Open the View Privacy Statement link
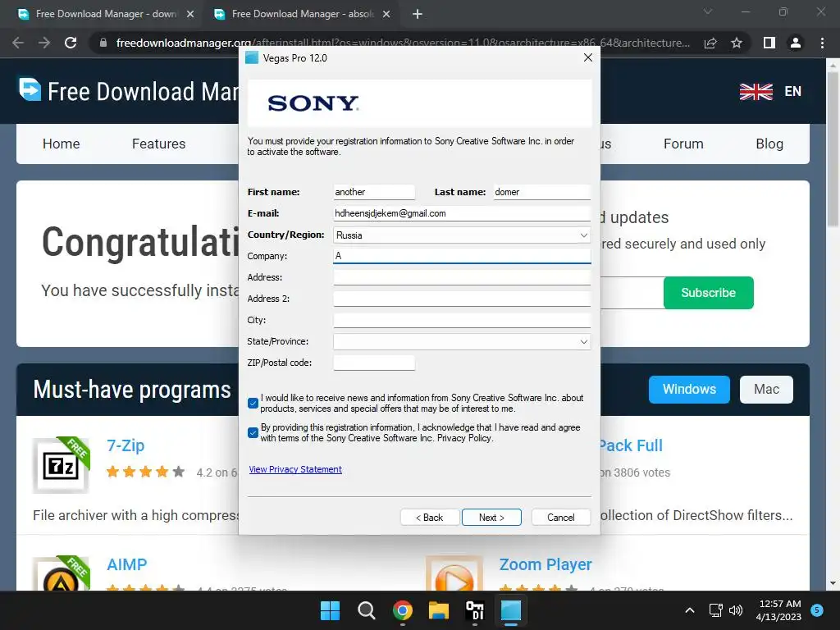Screen dimensions: 840x630 coord(295,469)
